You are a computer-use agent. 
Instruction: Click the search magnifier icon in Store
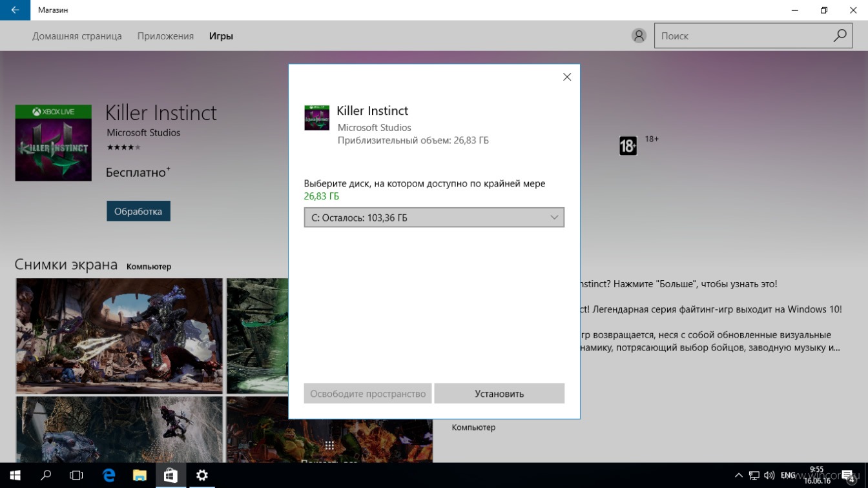[x=840, y=36]
